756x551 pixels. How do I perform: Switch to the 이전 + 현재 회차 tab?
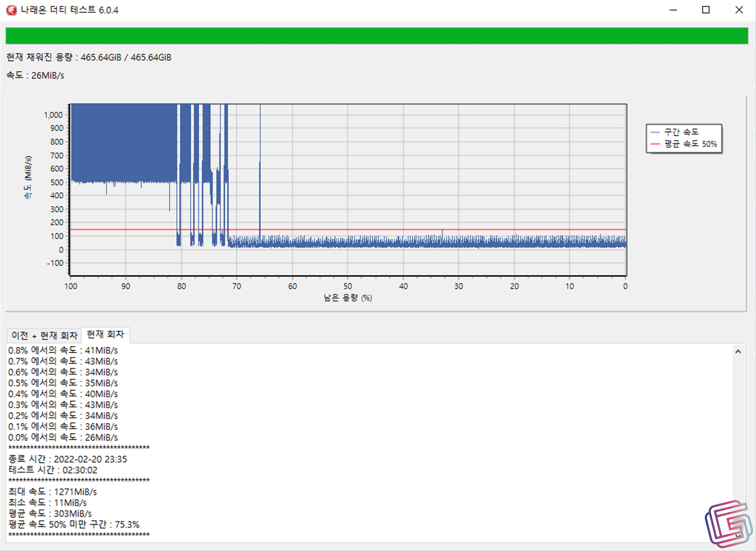(x=44, y=335)
